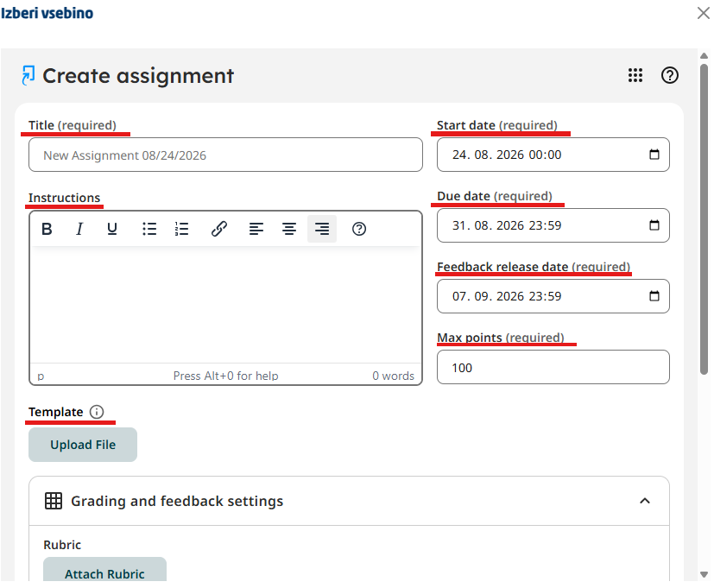The image size is (714, 588).
Task: Click the Upload File button
Action: pos(83,445)
